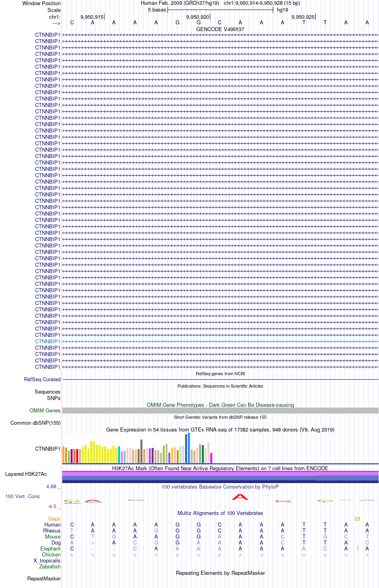Image resolution: width=379 pixels, height=588 pixels.
Task: Open the RefSeq Curated track label
Action: click(x=42, y=379)
